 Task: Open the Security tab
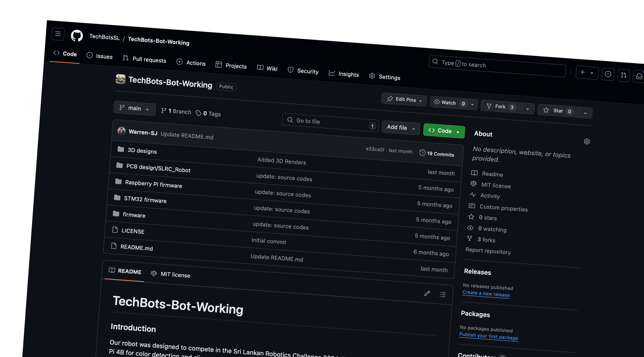point(303,71)
